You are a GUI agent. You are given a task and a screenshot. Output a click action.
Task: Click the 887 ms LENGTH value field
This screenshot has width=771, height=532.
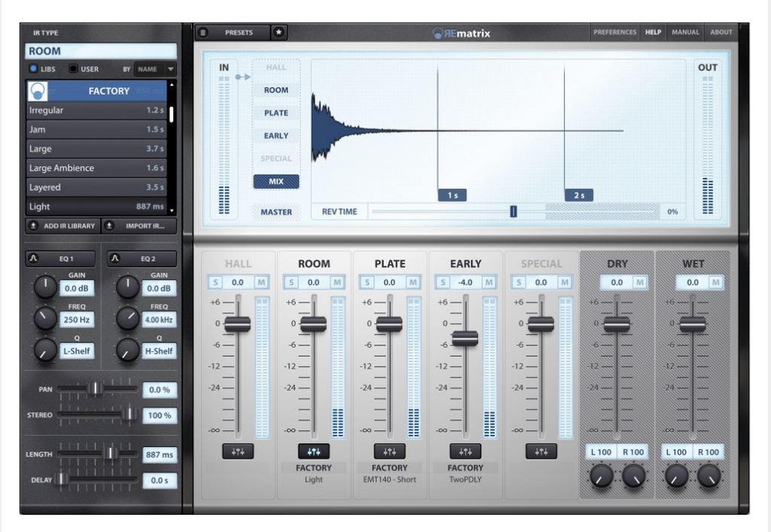160,455
